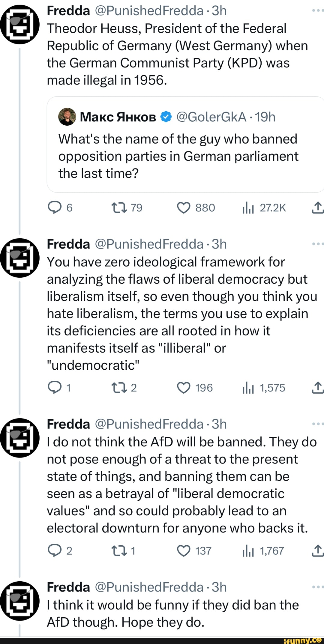The image size is (324, 644).
Task: Open the @GolerGkA handle in quoted tweet
Action: pos(211,117)
